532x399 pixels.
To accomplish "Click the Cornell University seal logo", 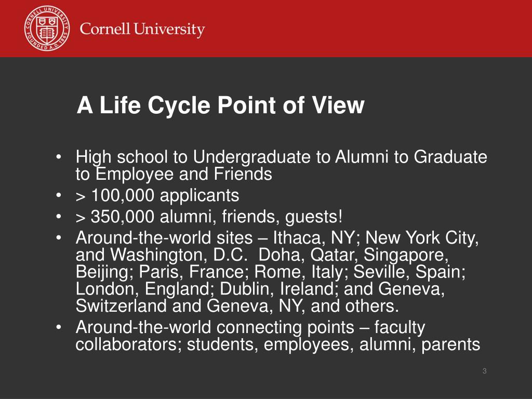I will click(x=47, y=28).
